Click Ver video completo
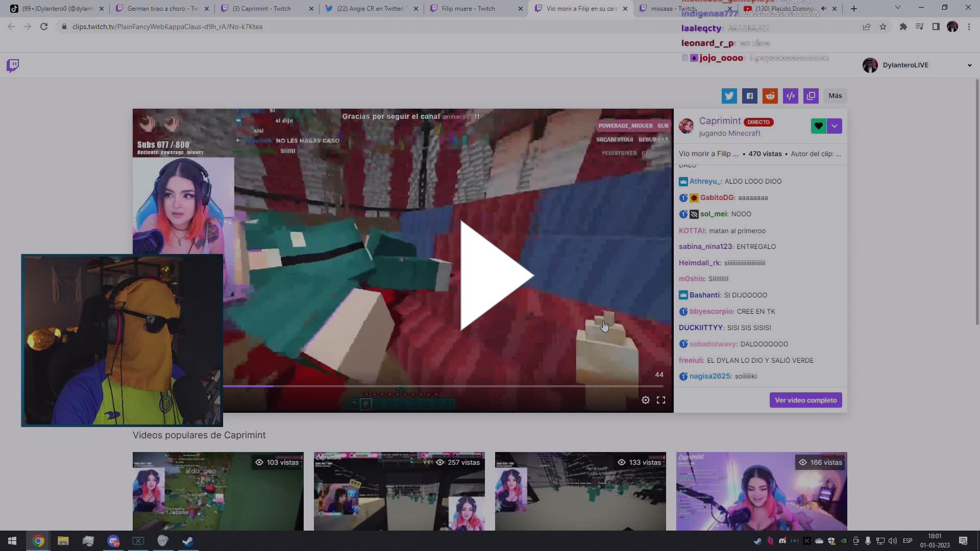Screen dimensions: 980x551 click(x=805, y=400)
